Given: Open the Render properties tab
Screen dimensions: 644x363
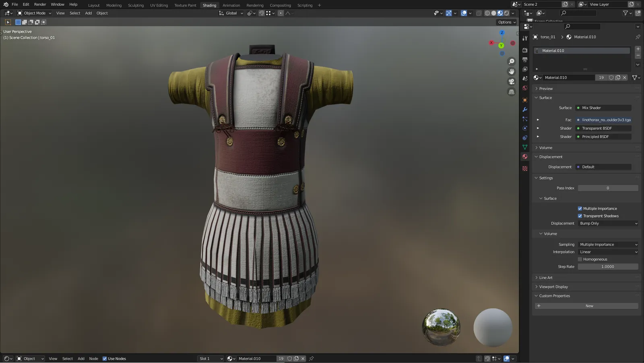Looking at the screenshot, I should 525,50.
